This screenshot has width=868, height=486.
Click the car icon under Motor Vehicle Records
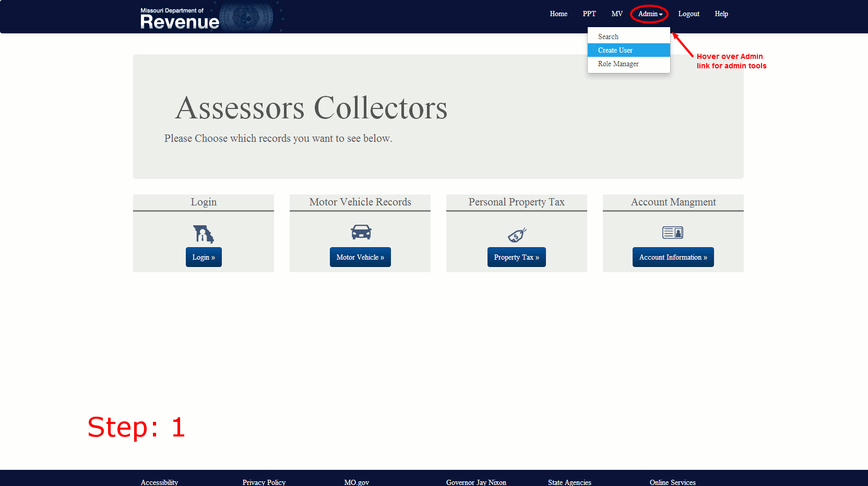pos(361,232)
